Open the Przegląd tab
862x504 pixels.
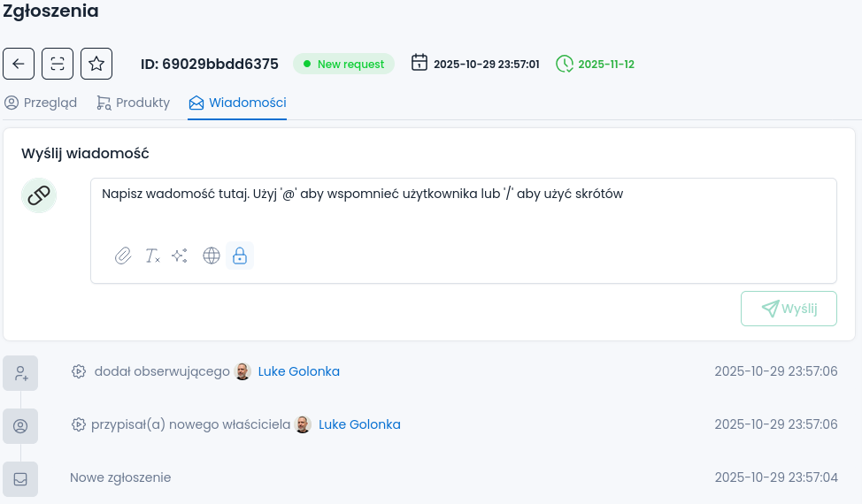[x=41, y=103]
